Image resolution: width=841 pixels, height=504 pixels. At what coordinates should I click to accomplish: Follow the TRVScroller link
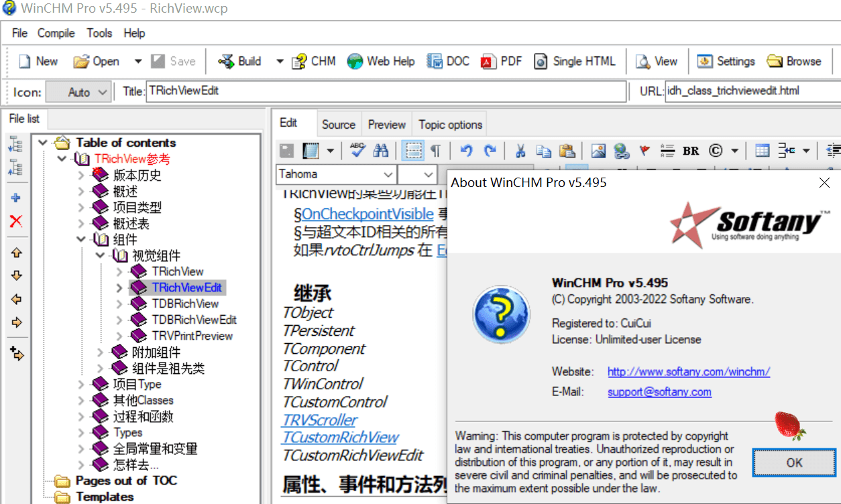(x=320, y=420)
